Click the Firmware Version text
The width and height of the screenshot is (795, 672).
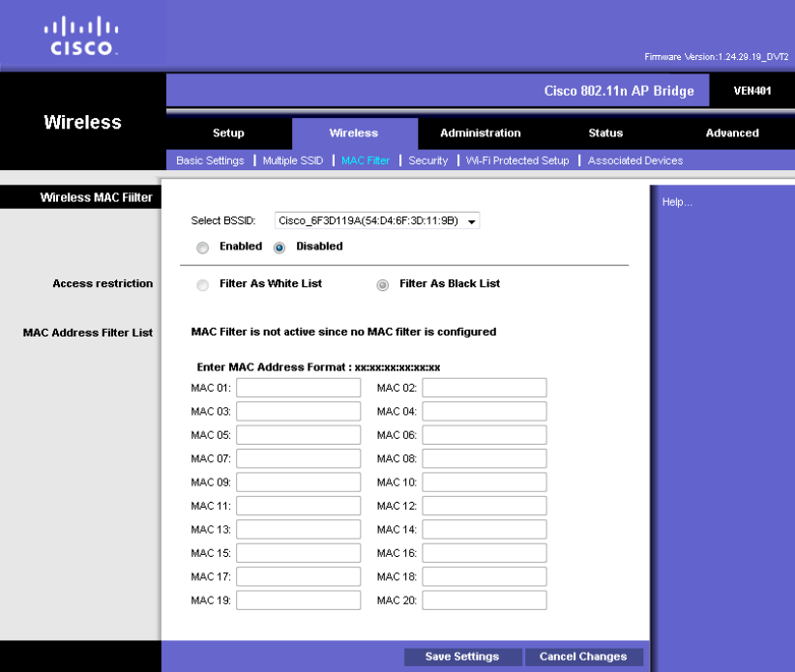(x=717, y=57)
